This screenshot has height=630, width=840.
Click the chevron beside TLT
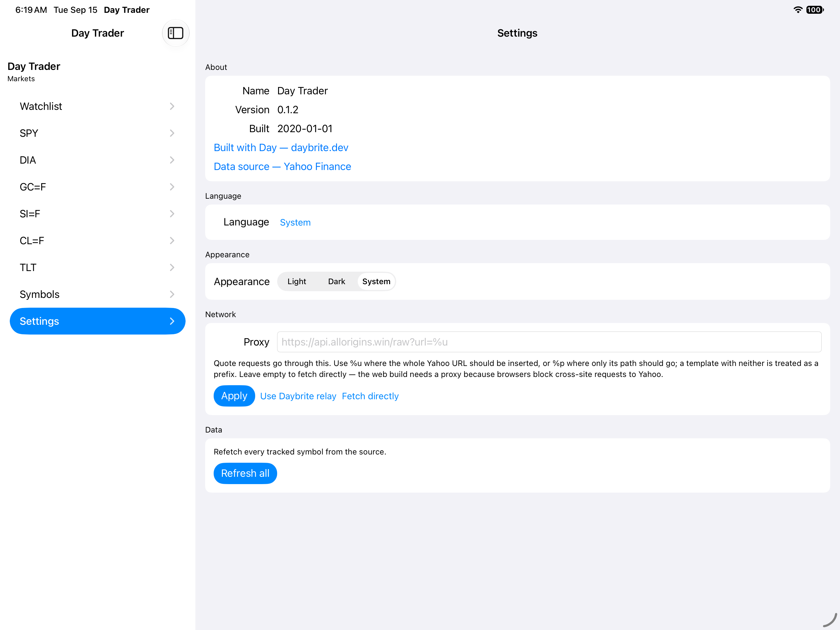(x=172, y=268)
